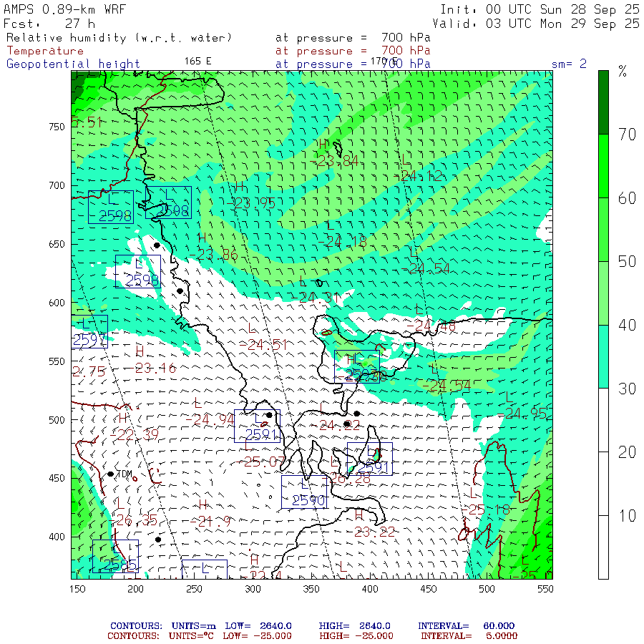Select the station dot beside TDM label
644x644 pixels.
(110, 474)
